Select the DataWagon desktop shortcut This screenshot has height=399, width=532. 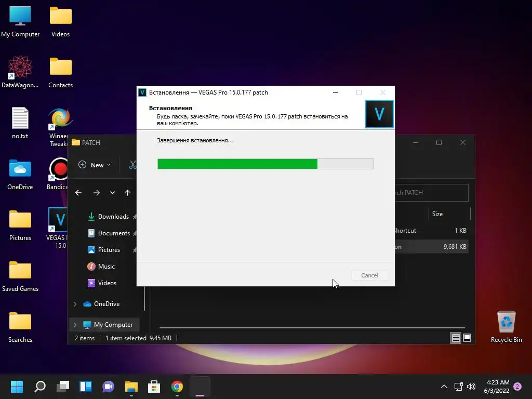pyautogui.click(x=20, y=72)
